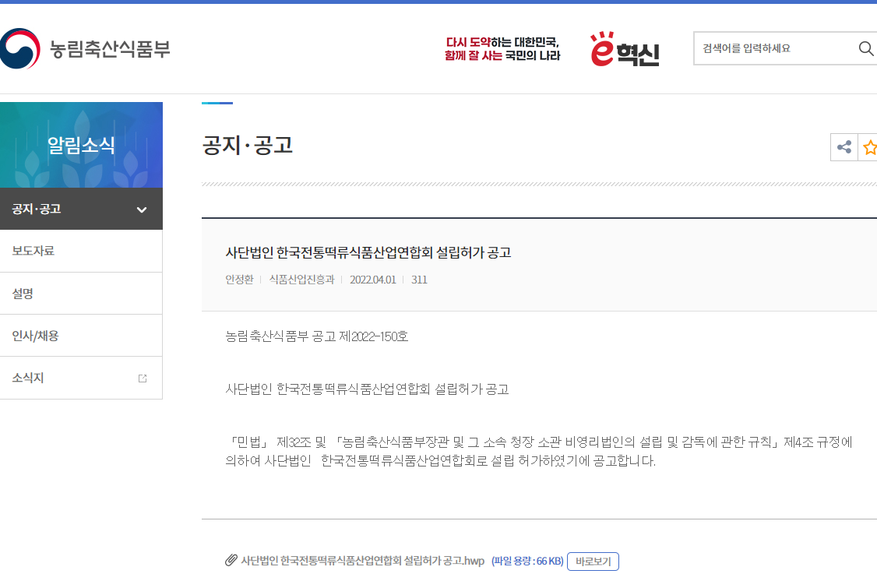Click the 농림축산식품부 logo emblem
Screen dimensions: 877x588
20,48
